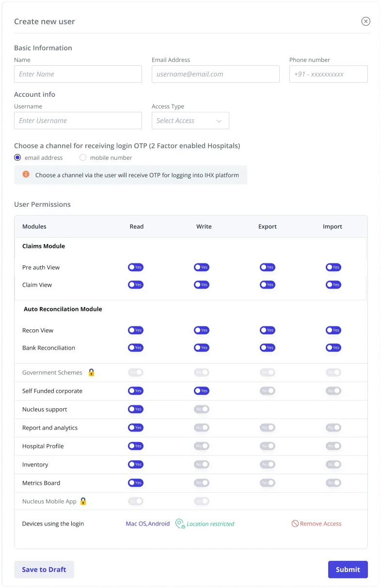Enable Self Funded corporate Import permission

click(x=333, y=391)
